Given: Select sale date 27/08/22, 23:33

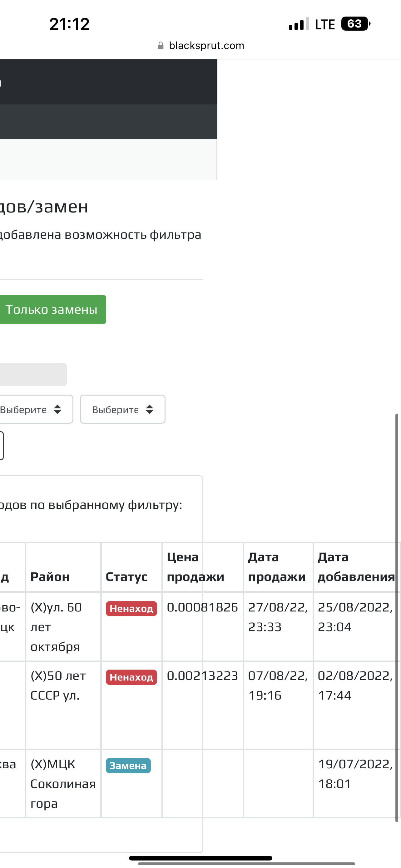Looking at the screenshot, I should (x=278, y=617).
